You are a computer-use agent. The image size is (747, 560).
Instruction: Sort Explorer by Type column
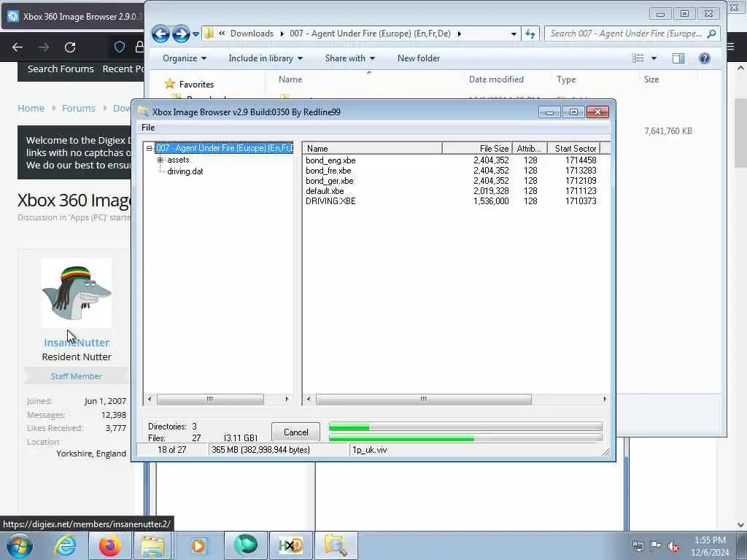(x=566, y=79)
